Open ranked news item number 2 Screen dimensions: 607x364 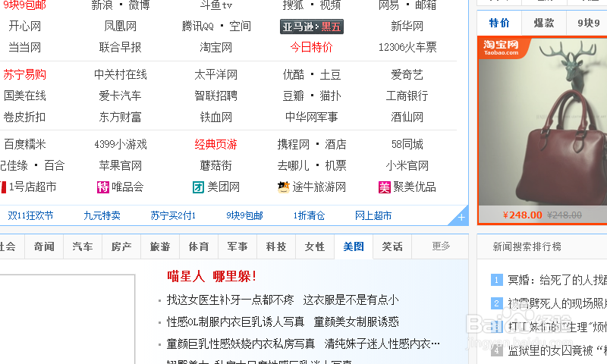[x=557, y=303]
